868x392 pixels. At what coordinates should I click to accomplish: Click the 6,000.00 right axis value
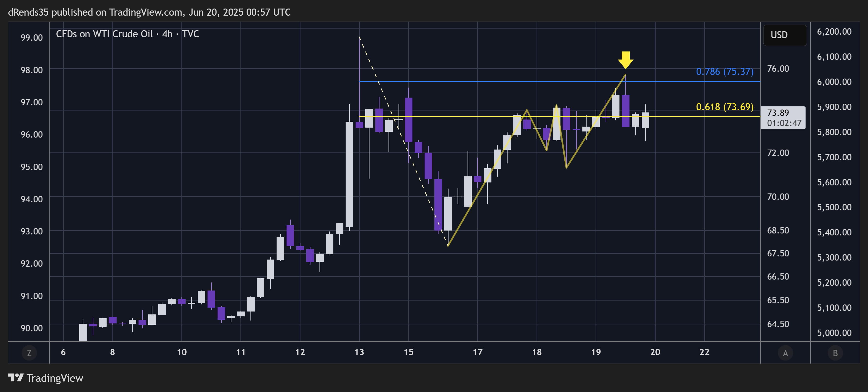834,82
